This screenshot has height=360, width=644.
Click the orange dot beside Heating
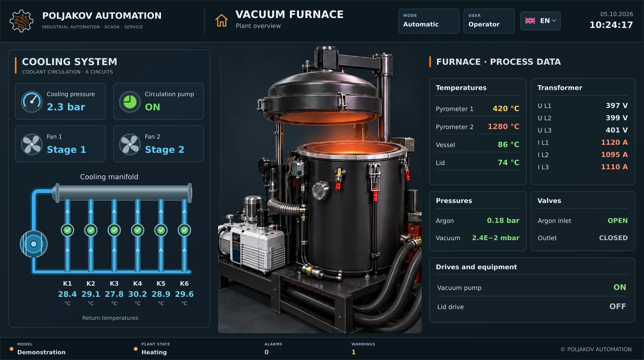click(136, 349)
